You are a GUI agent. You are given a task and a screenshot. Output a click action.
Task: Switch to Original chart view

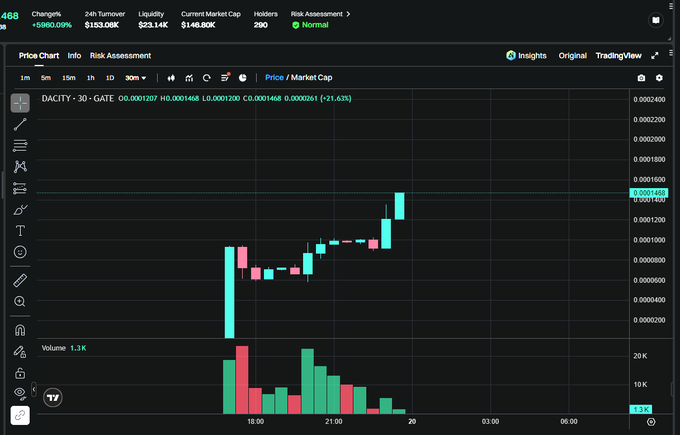[572, 56]
